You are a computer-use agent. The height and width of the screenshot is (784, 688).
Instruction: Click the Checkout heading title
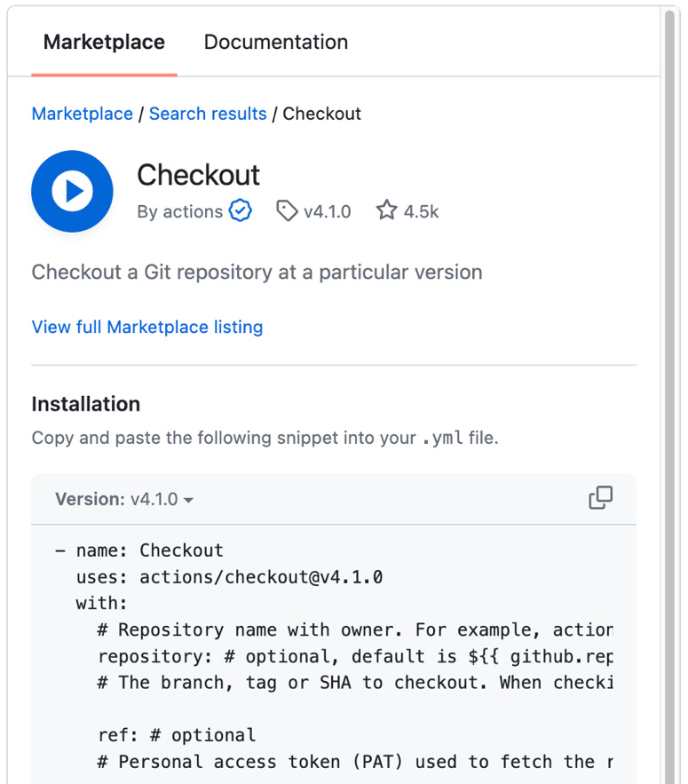click(x=199, y=175)
